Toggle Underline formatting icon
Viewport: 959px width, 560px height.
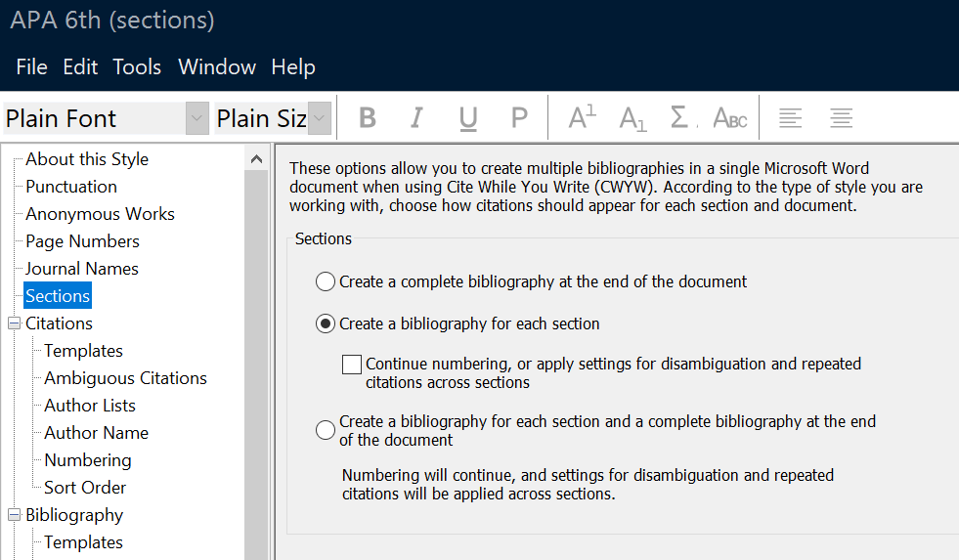tap(468, 117)
